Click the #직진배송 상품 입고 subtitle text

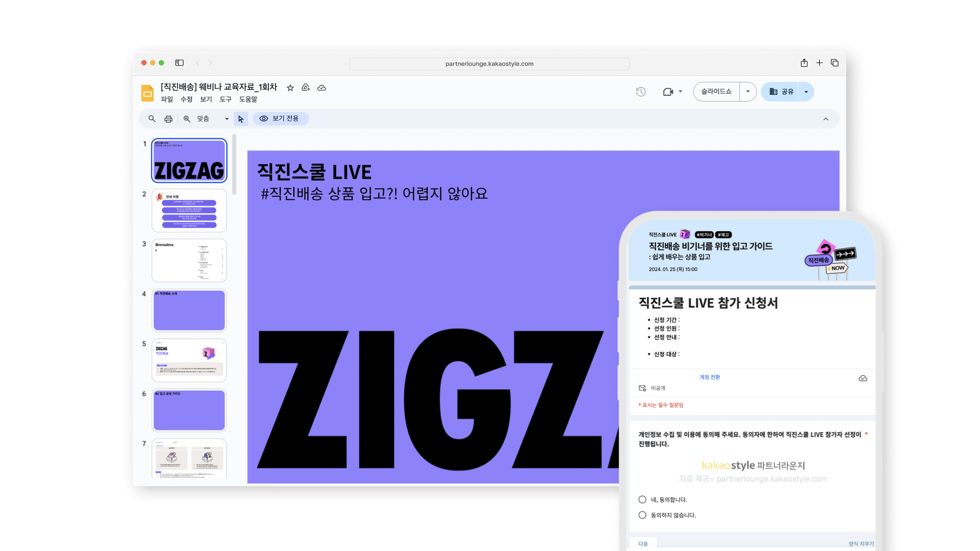coord(374,194)
